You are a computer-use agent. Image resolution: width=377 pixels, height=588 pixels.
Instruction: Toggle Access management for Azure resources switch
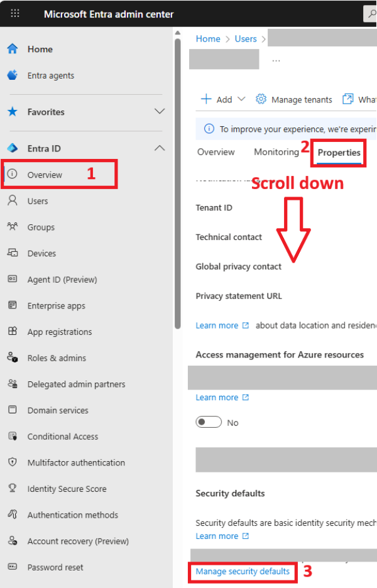[x=209, y=422]
